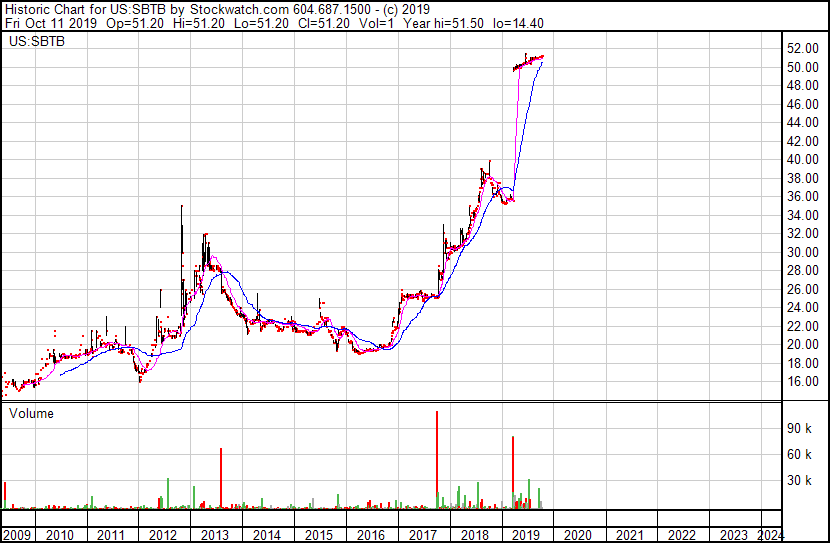
Task: Click the 28.00 price axis label
Action: (802, 270)
